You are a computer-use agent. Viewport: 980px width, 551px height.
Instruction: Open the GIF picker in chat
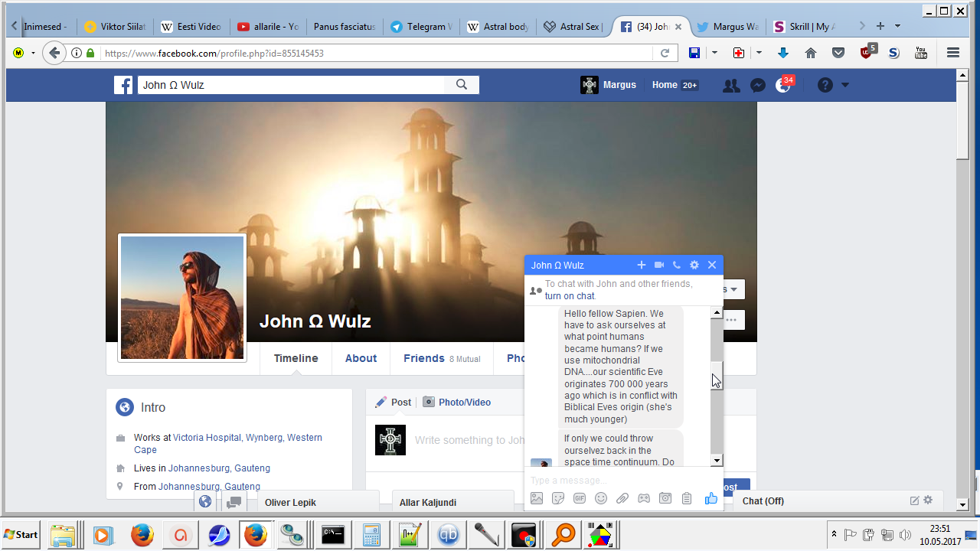click(580, 498)
